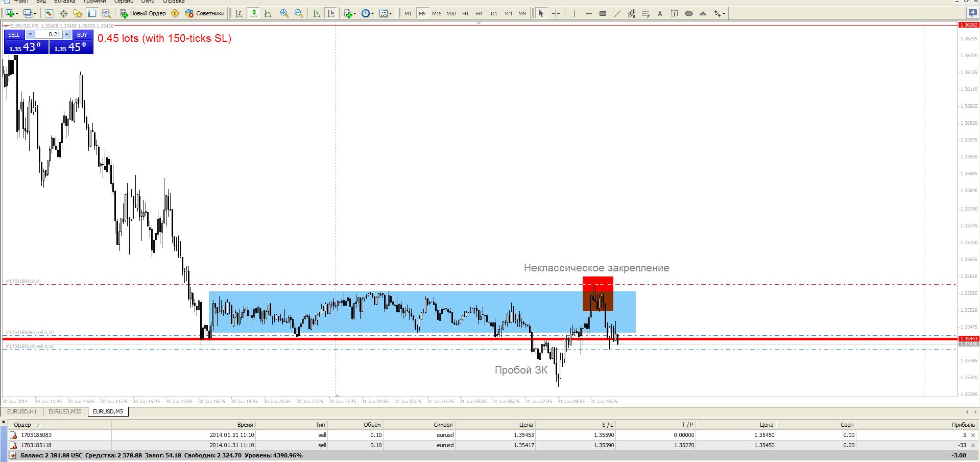Zoom in on the chart
This screenshot has width=980, height=462.
click(x=284, y=14)
